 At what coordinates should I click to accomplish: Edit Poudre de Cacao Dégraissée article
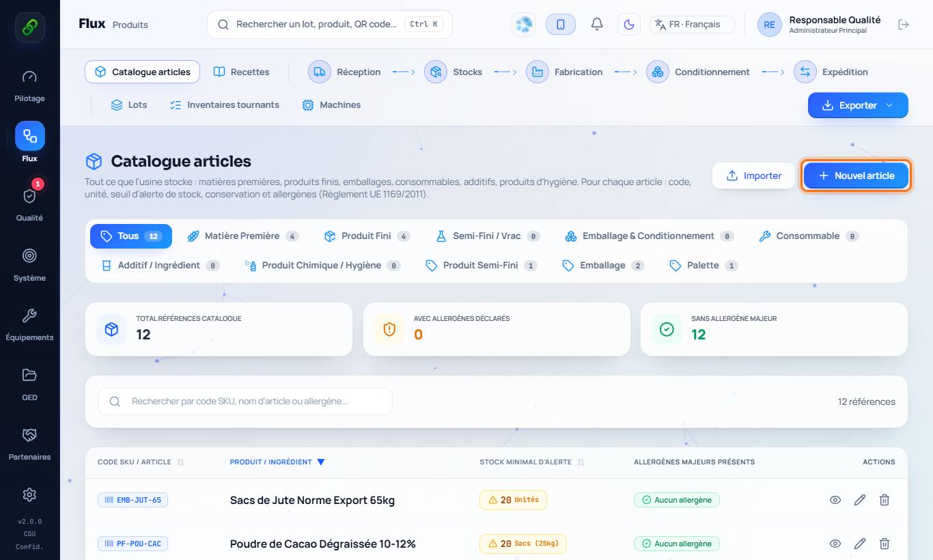pyautogui.click(x=860, y=544)
